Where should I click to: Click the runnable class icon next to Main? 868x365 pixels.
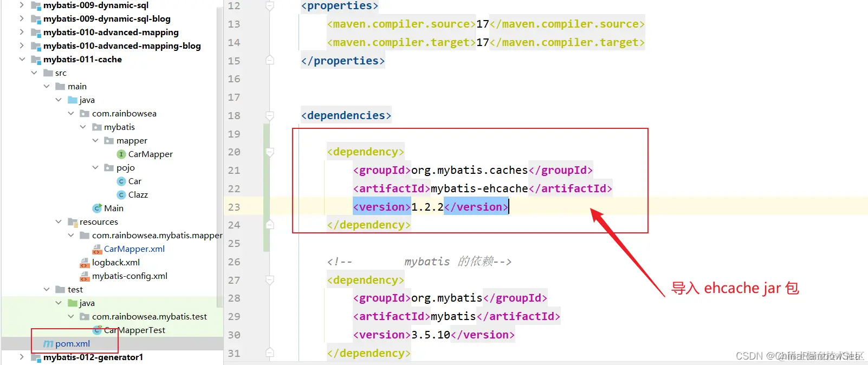tap(98, 208)
